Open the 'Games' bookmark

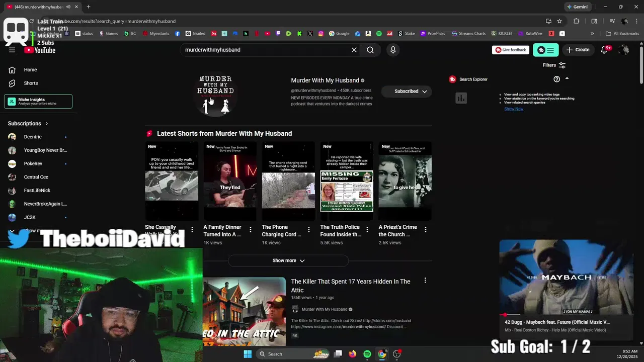coord(109,34)
